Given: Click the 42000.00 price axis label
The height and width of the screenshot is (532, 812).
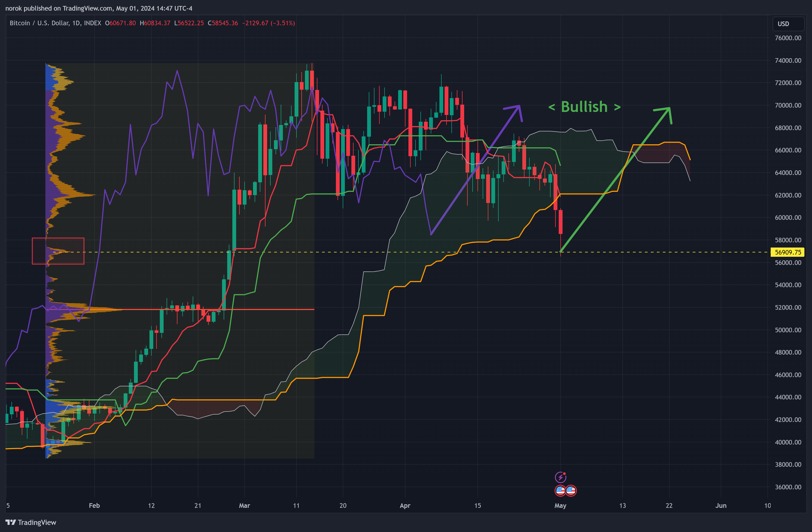Looking at the screenshot, I should tap(788, 420).
